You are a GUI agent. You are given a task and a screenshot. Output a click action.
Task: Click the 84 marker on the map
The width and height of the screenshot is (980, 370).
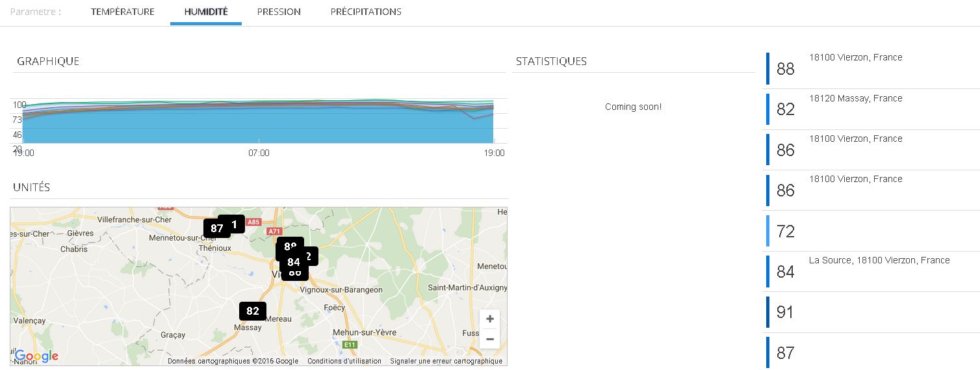pyautogui.click(x=293, y=262)
